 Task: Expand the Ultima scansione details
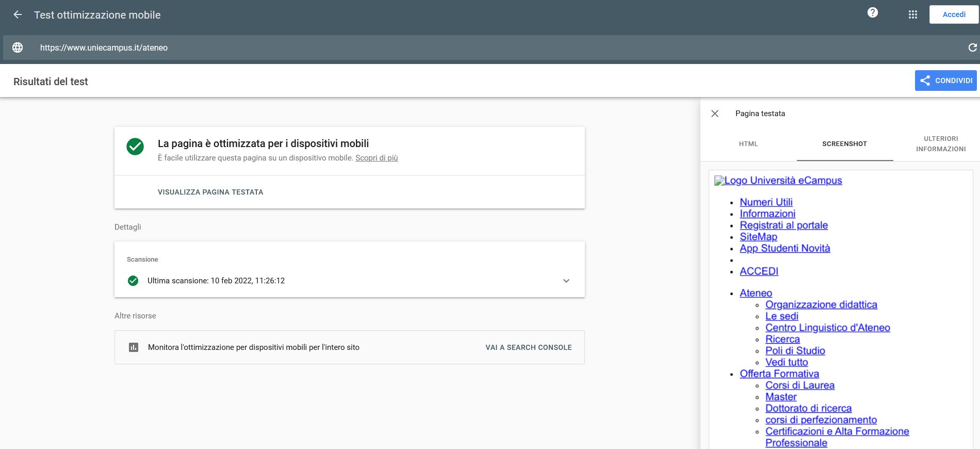click(566, 281)
